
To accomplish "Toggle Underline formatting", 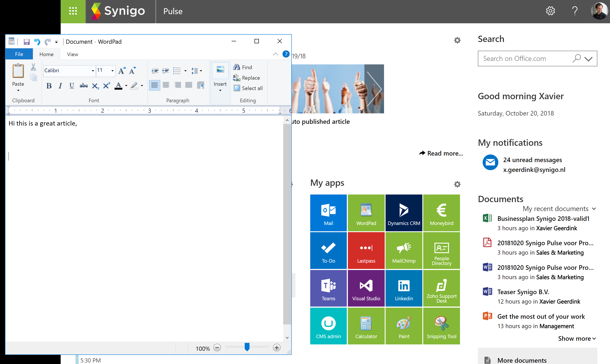I will coord(72,86).
